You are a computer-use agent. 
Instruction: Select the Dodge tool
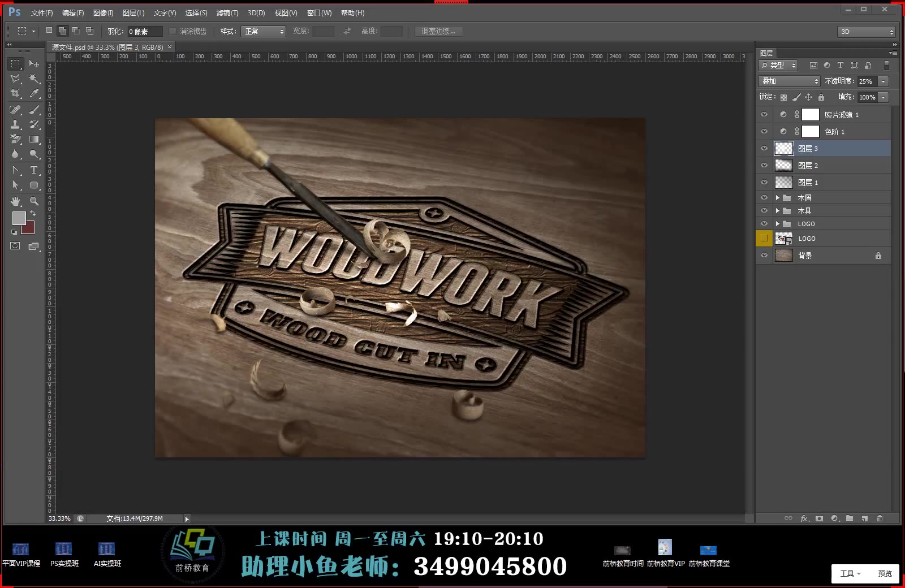click(34, 154)
